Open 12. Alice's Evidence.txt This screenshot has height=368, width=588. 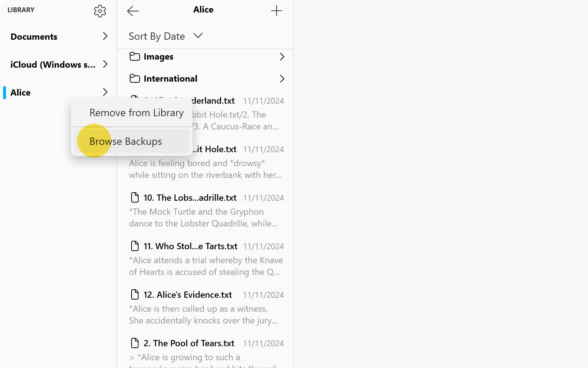pos(187,295)
